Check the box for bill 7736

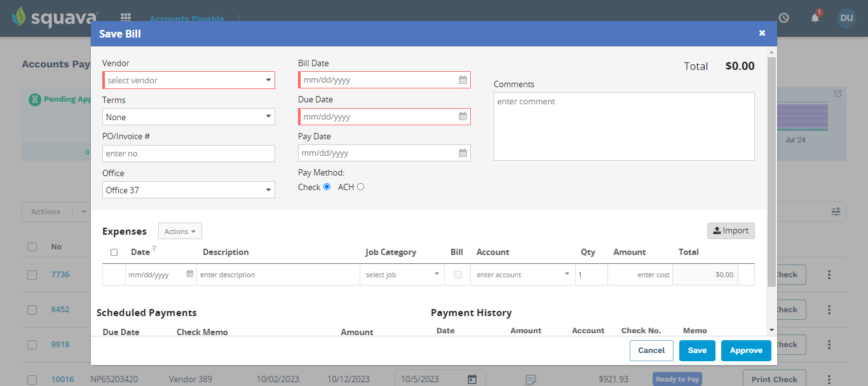[x=32, y=275]
